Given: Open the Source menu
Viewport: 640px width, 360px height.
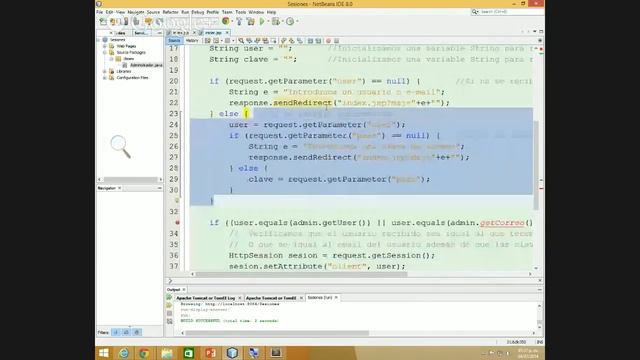Looking at the screenshot, I should 153,12.
